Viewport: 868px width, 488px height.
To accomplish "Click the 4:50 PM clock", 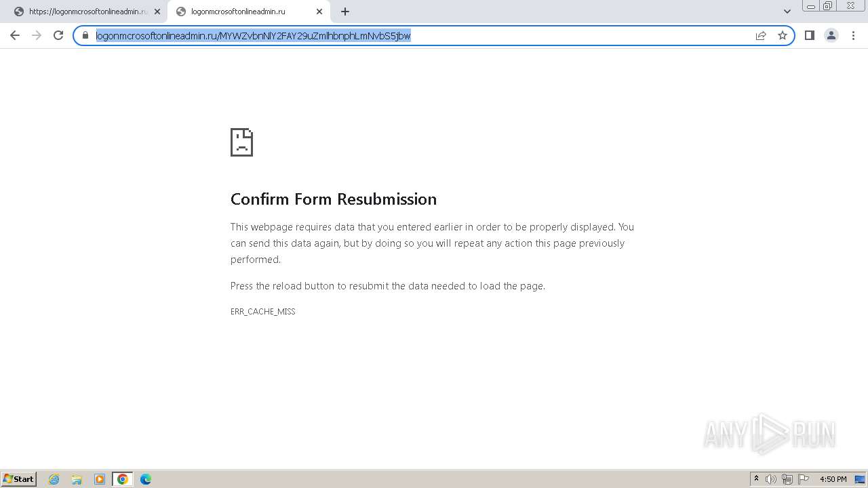I will [x=833, y=479].
